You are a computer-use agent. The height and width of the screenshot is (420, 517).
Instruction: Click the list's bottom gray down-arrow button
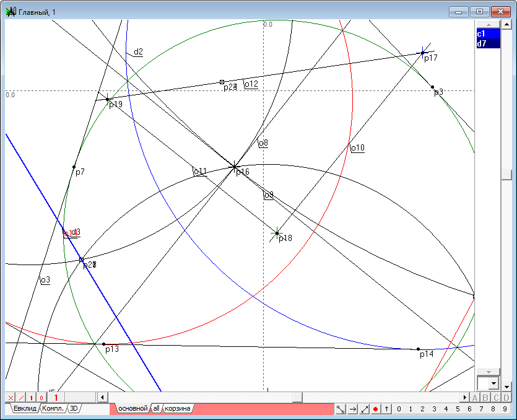coord(489,372)
